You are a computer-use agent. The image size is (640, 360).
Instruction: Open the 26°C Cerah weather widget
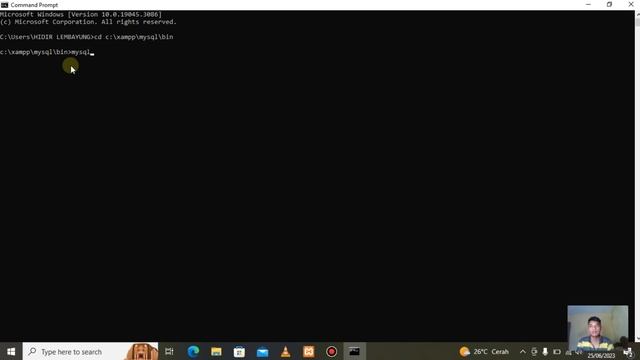click(x=484, y=351)
